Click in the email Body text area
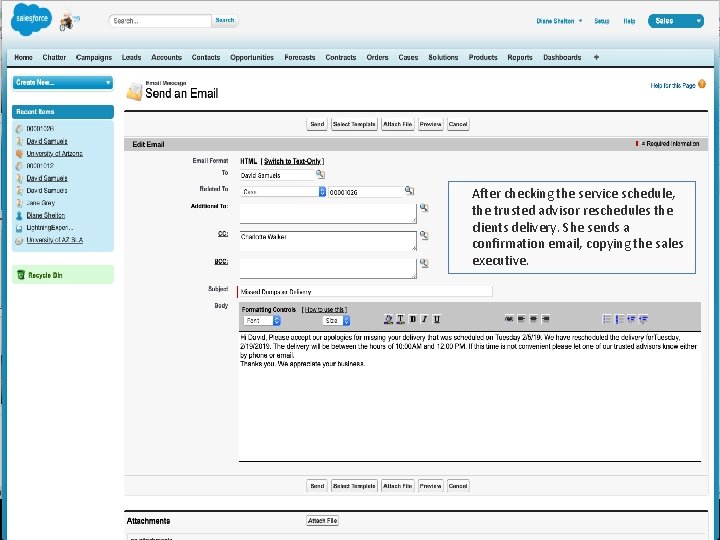This screenshot has width=720, height=540. [x=470, y=396]
